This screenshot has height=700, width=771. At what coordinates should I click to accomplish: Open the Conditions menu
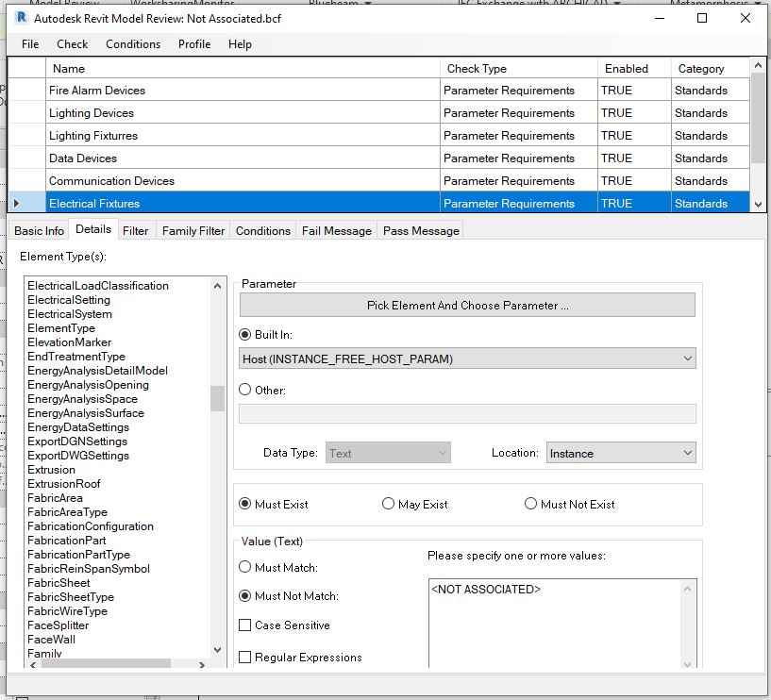pyautogui.click(x=133, y=44)
